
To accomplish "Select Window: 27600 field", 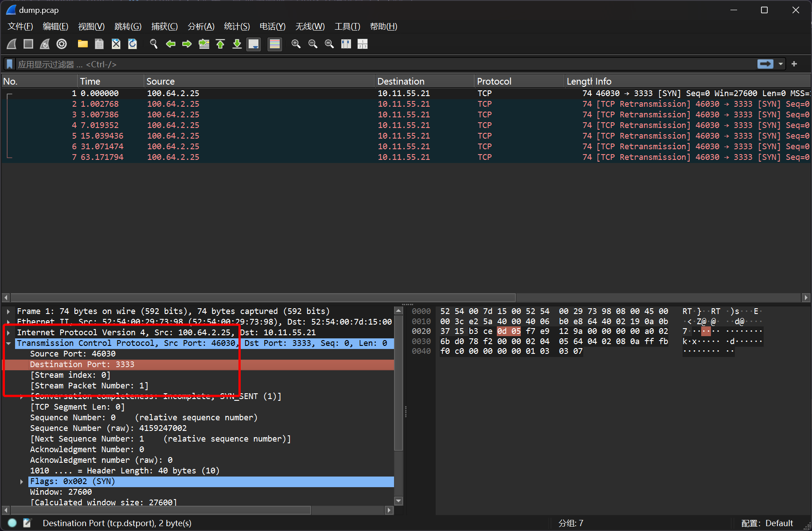I will [61, 492].
